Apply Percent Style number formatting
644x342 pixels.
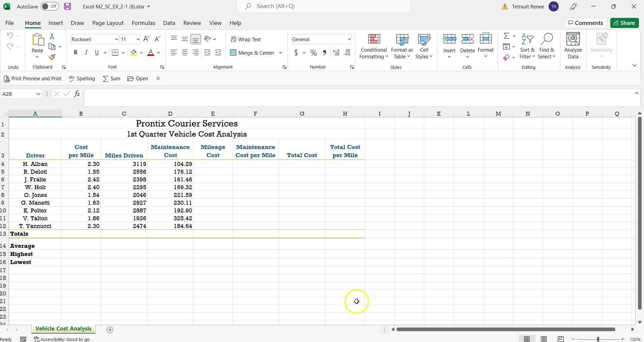click(x=313, y=53)
